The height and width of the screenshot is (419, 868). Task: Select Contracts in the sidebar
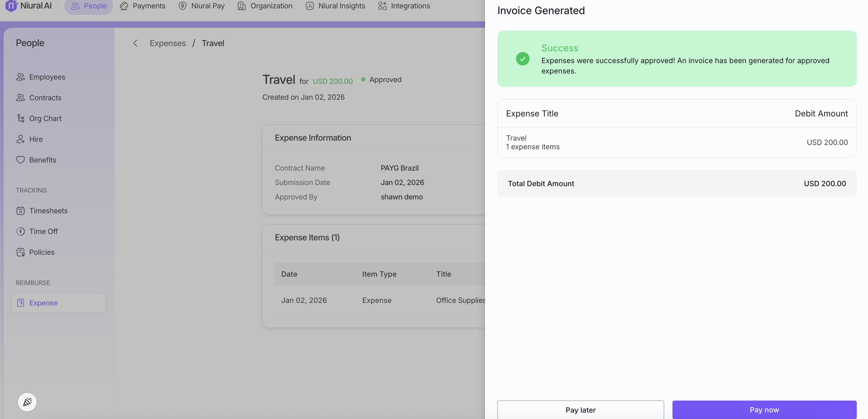[45, 98]
